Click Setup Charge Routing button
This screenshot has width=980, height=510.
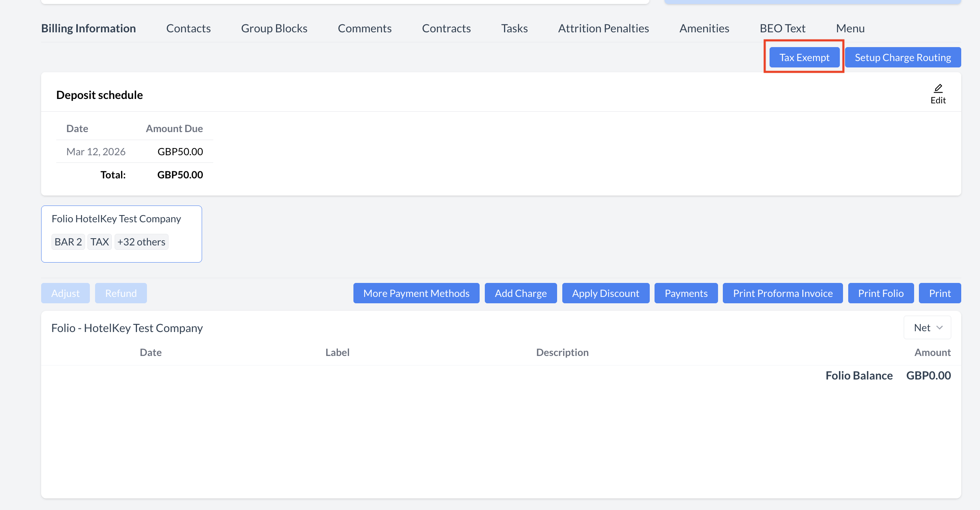903,57
